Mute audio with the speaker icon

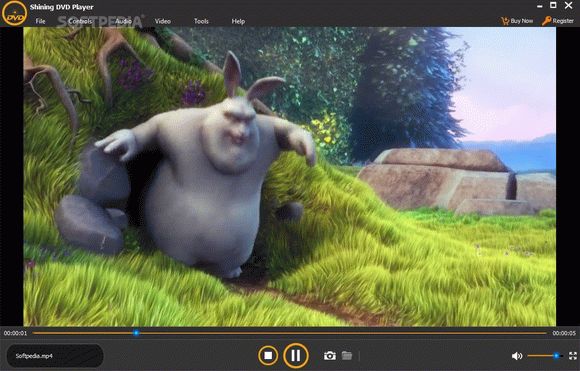pyautogui.click(x=517, y=356)
